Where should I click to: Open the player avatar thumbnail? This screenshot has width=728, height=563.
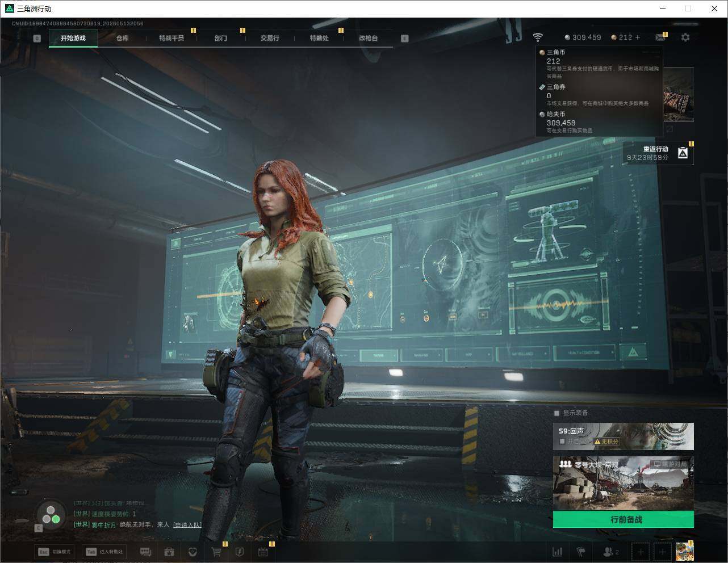click(684, 552)
